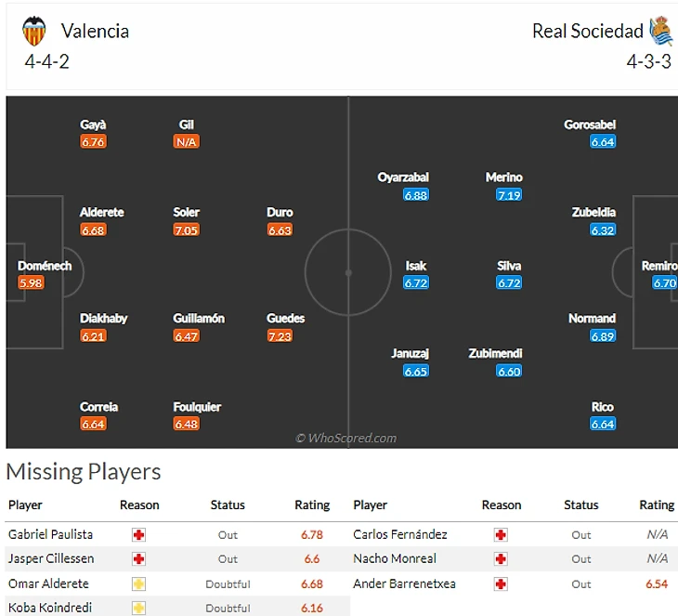Click Omar Alderete's yellow doubtful icon

tap(139, 583)
